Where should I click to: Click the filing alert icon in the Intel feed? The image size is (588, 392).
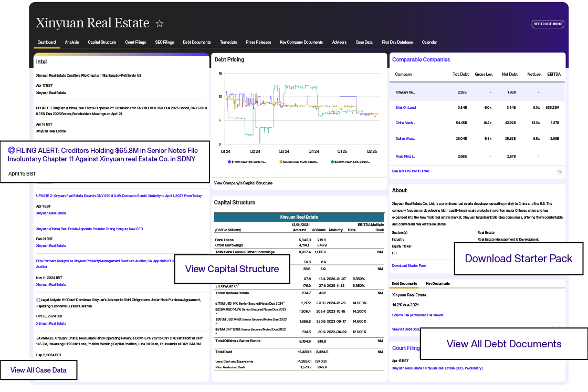pyautogui.click(x=12, y=150)
